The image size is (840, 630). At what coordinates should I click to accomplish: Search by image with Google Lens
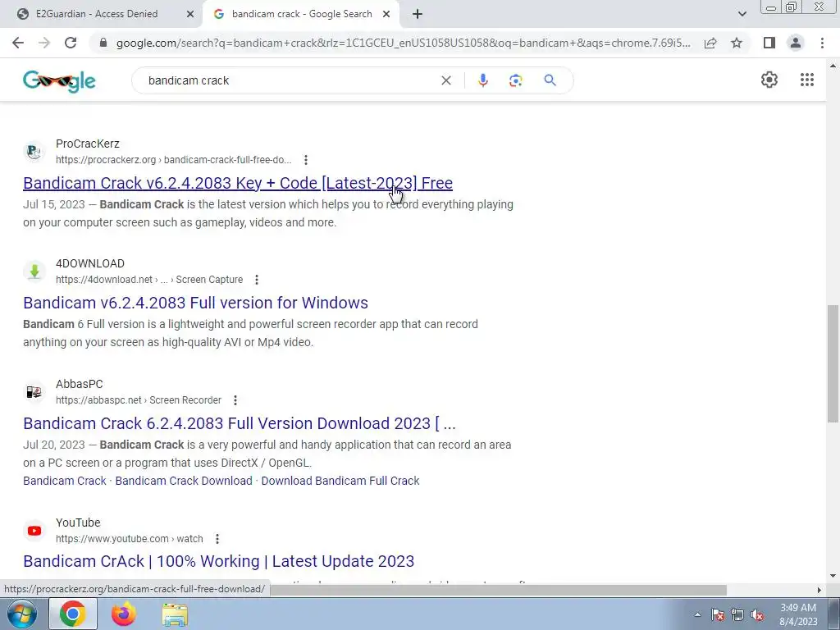[515, 80]
